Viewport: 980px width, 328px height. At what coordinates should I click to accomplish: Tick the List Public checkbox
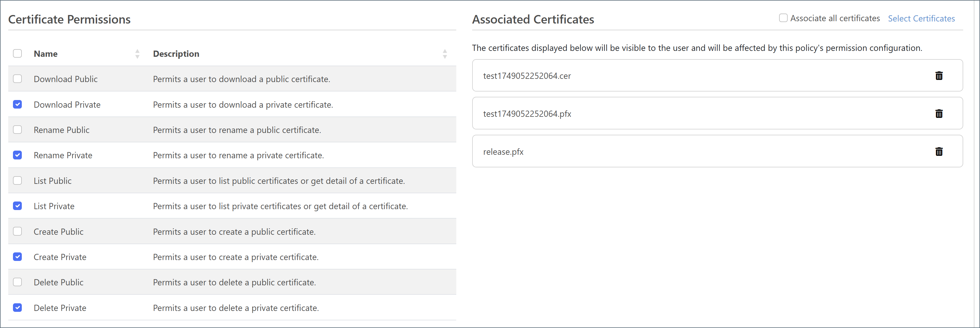(x=17, y=181)
